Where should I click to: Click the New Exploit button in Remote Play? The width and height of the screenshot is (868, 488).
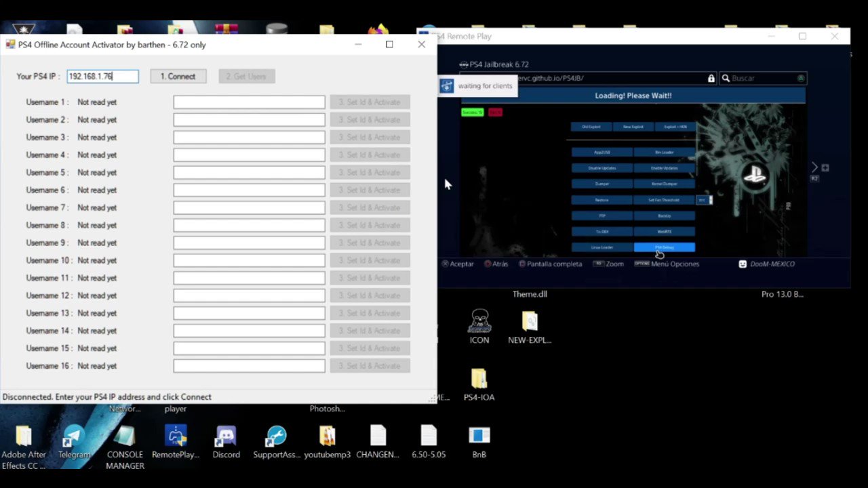pyautogui.click(x=633, y=127)
